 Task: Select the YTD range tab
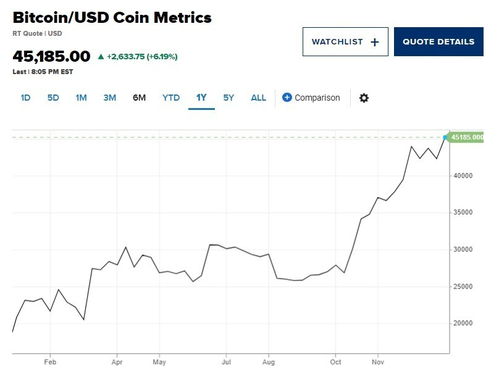tap(171, 98)
